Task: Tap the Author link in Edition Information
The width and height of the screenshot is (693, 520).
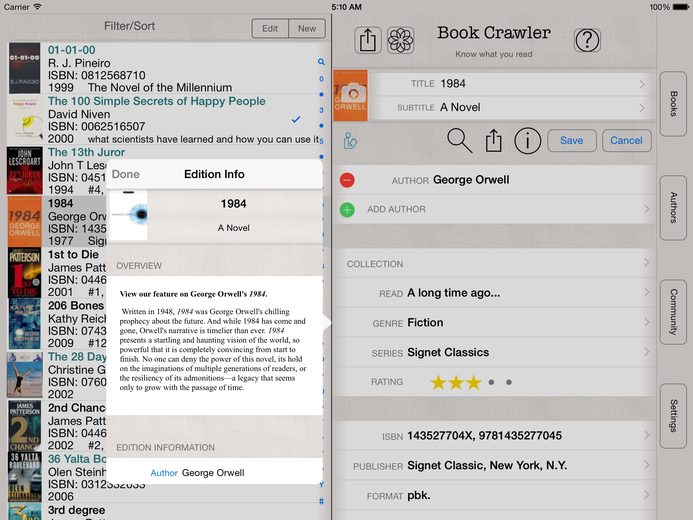Action: pos(164,473)
